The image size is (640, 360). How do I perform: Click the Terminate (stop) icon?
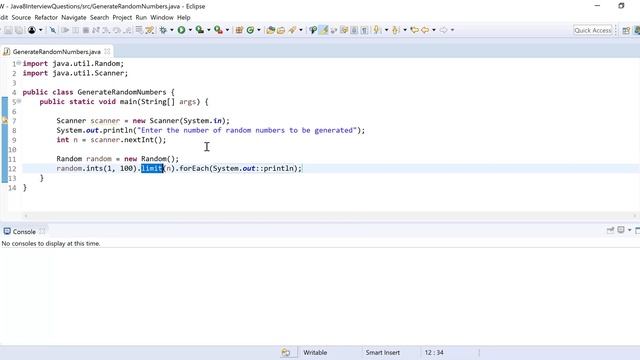pos(86,30)
